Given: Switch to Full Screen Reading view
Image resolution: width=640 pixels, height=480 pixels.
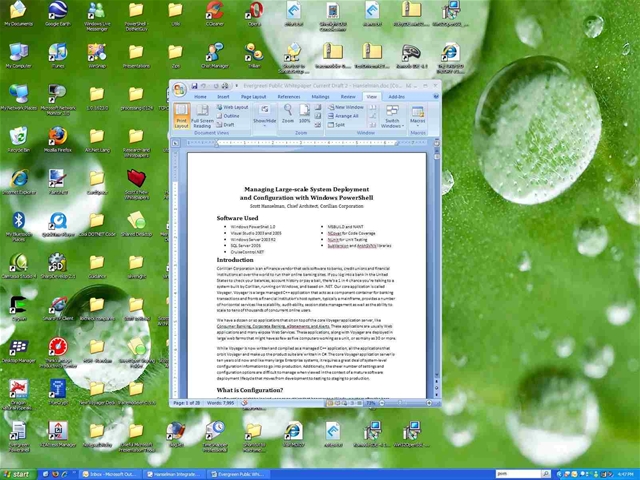Looking at the screenshot, I should point(202,116).
